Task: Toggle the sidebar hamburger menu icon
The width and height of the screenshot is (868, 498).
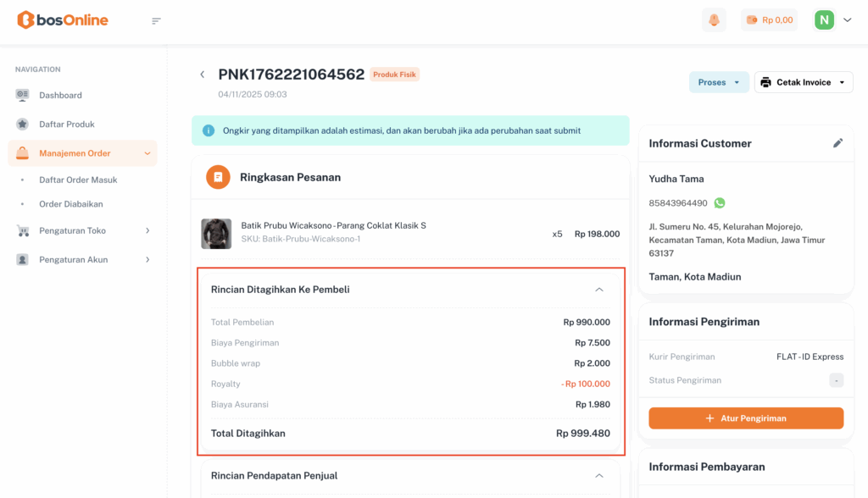Action: click(156, 20)
